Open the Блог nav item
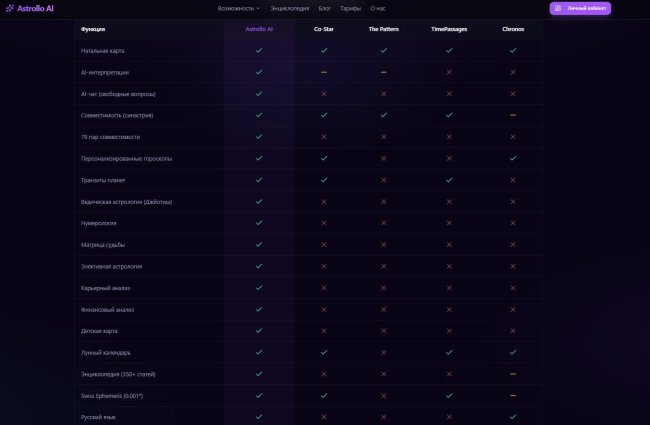Viewport: 650px width, 425px height. (325, 8)
